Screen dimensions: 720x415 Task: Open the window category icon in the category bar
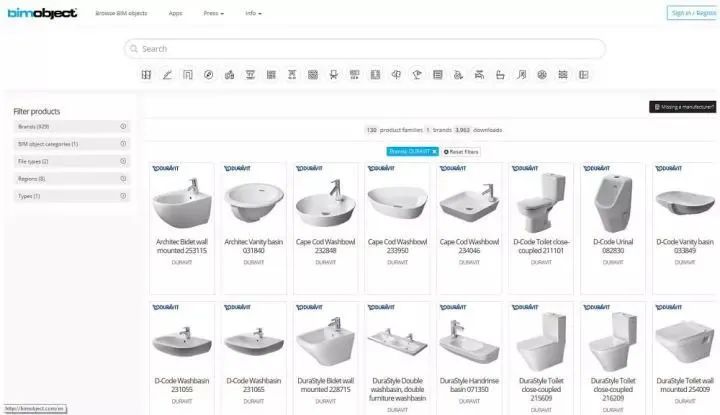146,75
